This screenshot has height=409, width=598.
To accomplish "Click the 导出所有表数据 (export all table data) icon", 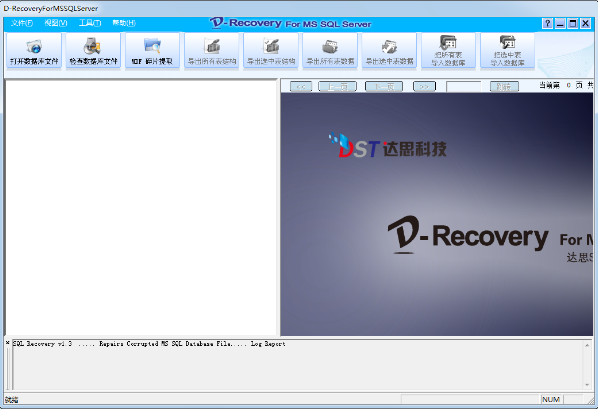I will point(330,51).
